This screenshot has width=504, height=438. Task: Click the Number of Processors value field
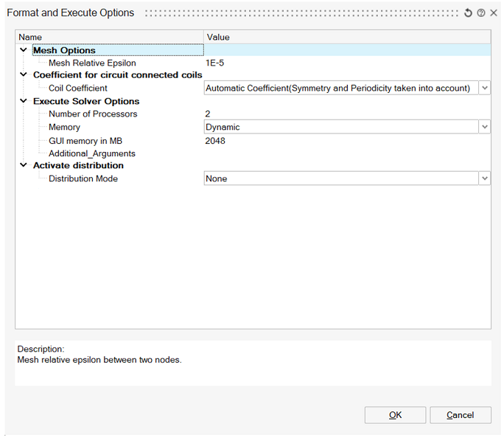[x=346, y=114]
